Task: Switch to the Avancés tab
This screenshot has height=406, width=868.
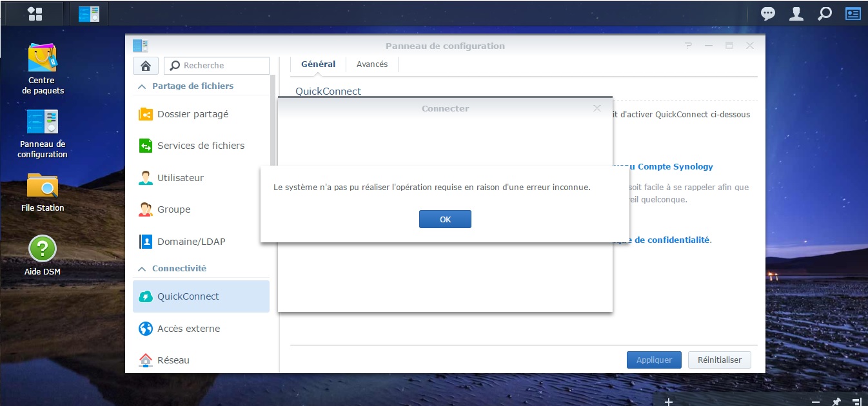Action: point(372,64)
